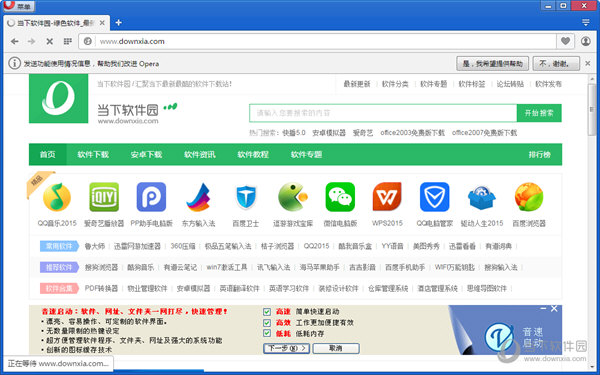The image size is (600, 375).
Task: Open the 排行榜 navigation item
Action: [x=540, y=155]
